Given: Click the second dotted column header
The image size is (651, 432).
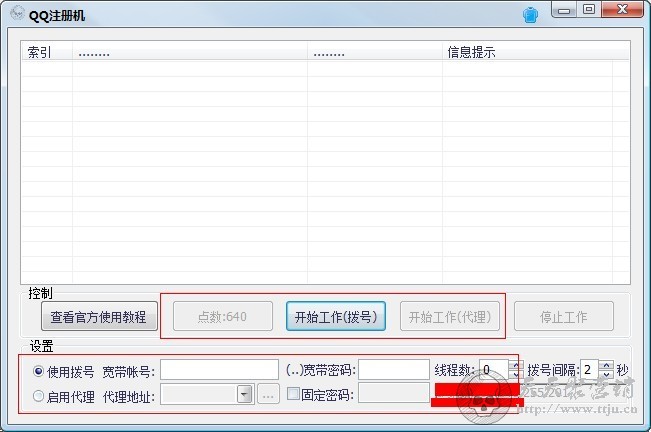Looking at the screenshot, I should (x=374, y=52).
